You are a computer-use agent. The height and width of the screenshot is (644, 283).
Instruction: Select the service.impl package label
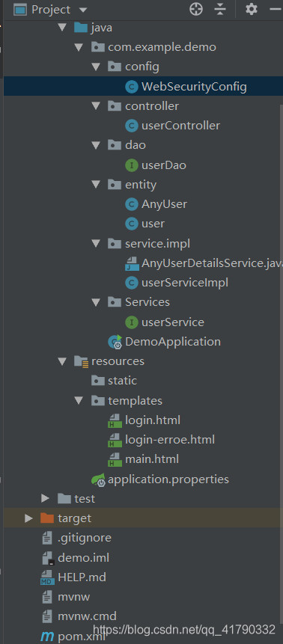pyautogui.click(x=157, y=244)
